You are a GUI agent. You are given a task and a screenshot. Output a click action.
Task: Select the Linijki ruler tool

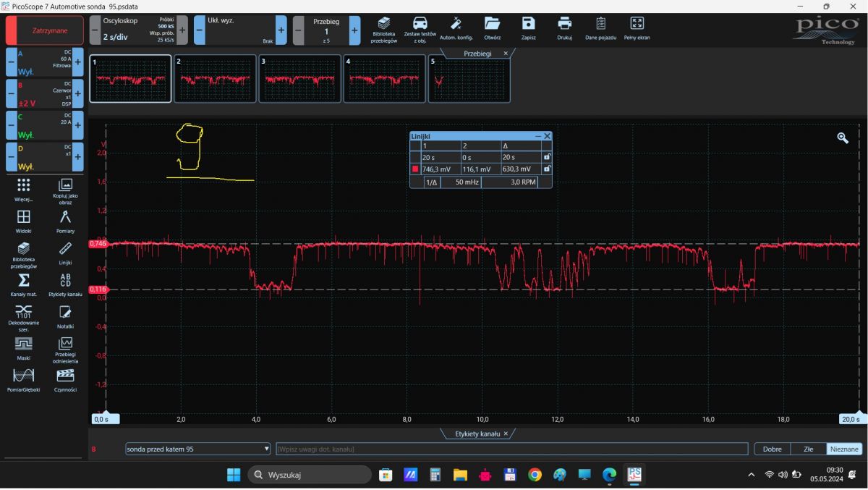pyautogui.click(x=65, y=250)
